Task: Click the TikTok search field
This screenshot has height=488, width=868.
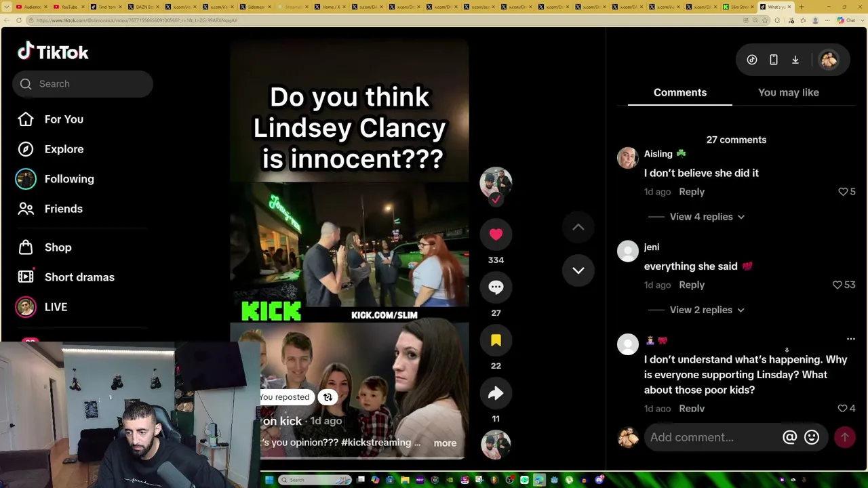Action: coord(83,84)
